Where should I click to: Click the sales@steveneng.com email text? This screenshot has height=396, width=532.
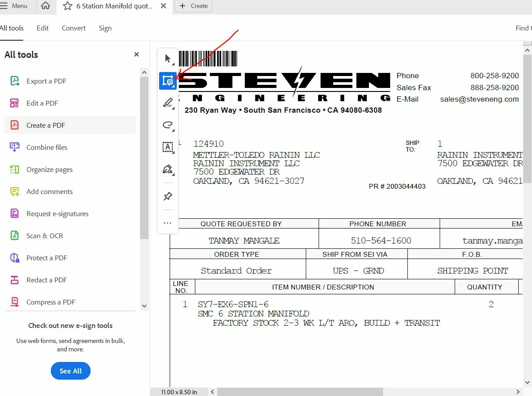(479, 99)
